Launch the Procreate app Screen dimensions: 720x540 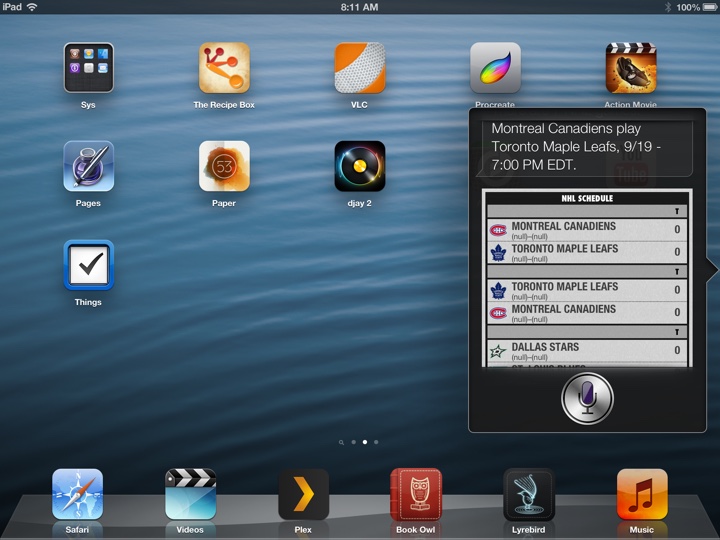tap(495, 68)
